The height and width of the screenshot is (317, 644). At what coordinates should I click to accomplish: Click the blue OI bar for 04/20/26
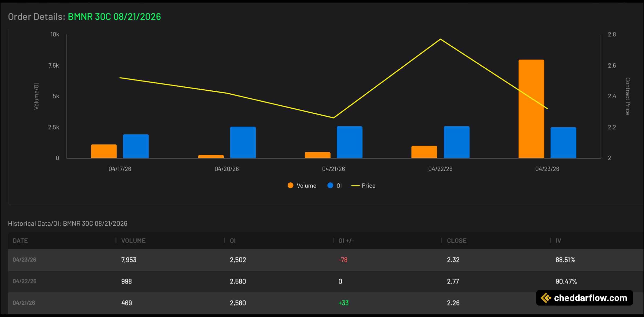click(243, 142)
